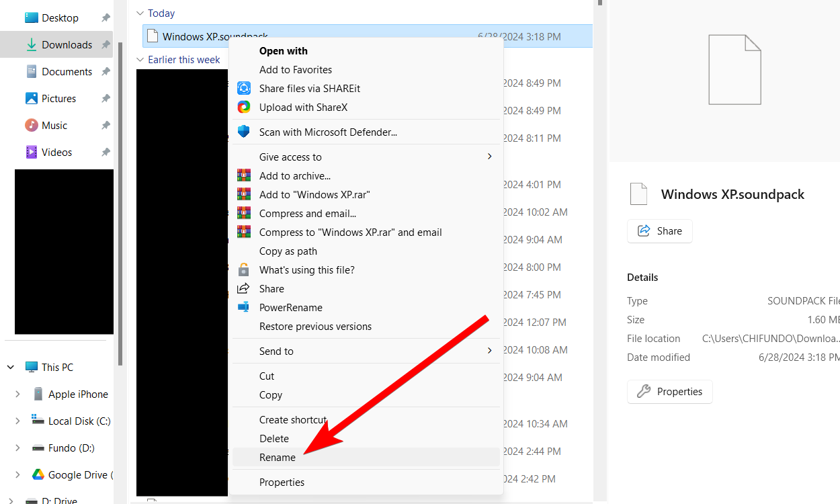Select Add to Favorites

pyautogui.click(x=366, y=69)
